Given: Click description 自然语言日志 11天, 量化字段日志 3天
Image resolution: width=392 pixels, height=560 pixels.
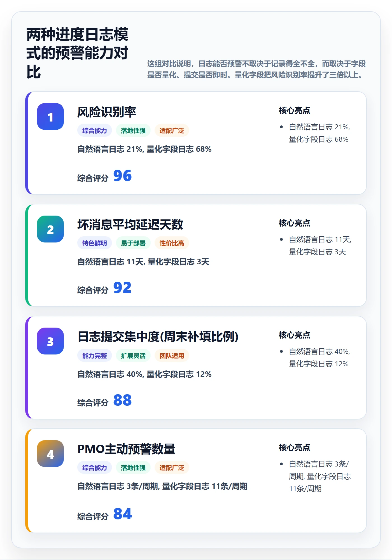Looking at the screenshot, I should [x=143, y=262].
